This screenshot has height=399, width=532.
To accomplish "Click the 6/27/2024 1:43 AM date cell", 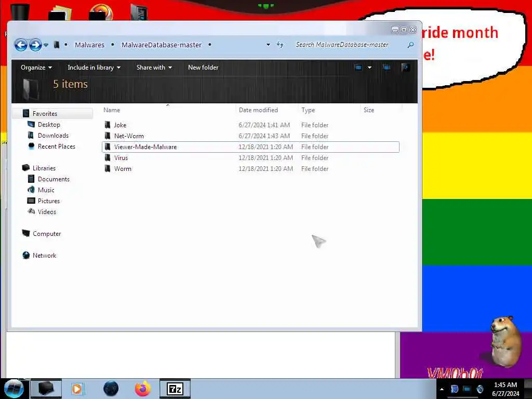I will coord(264,136).
